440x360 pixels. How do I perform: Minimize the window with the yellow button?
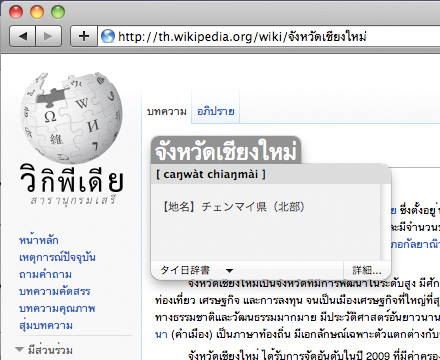coord(37,12)
